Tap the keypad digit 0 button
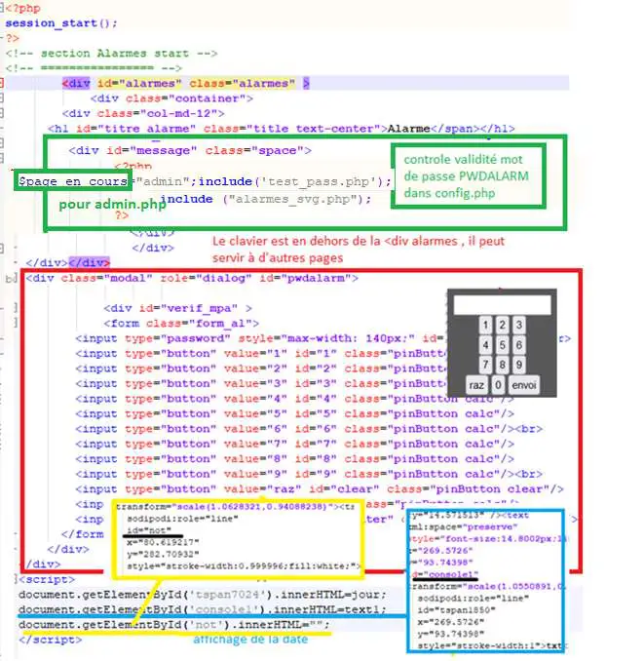644x661 pixels. pos(498,385)
